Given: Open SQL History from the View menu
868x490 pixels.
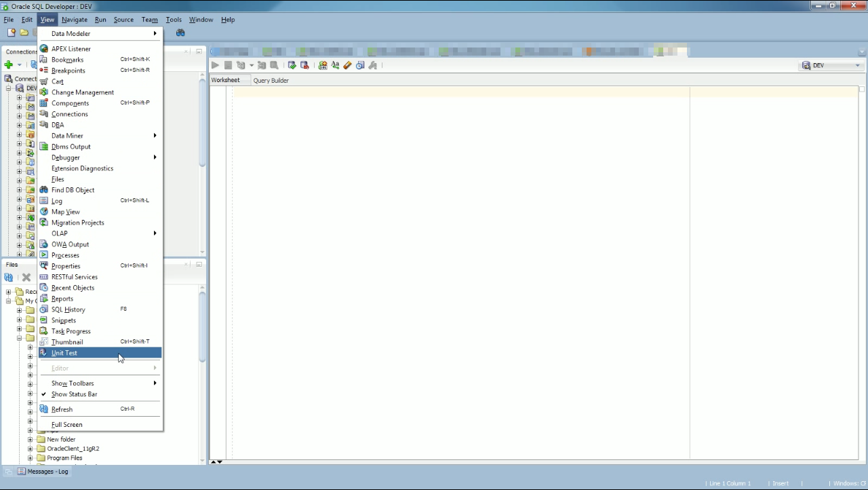Looking at the screenshot, I should point(100,309).
